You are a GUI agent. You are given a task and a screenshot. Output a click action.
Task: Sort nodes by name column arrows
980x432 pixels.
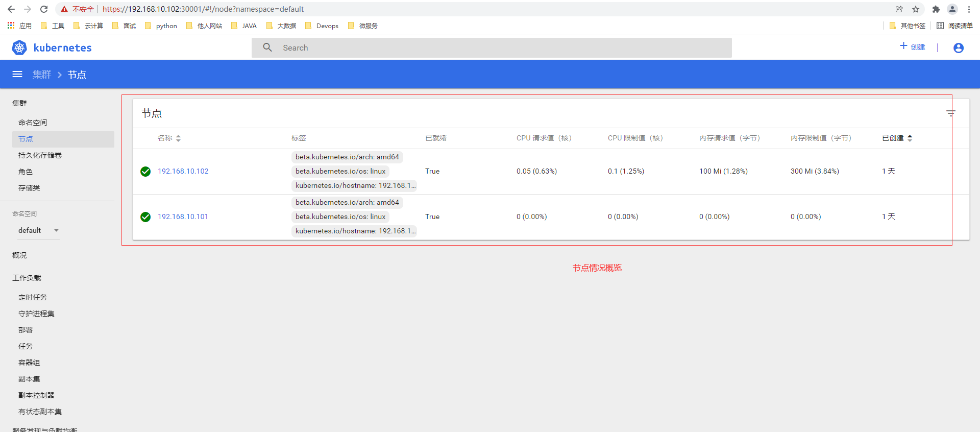[x=178, y=138]
